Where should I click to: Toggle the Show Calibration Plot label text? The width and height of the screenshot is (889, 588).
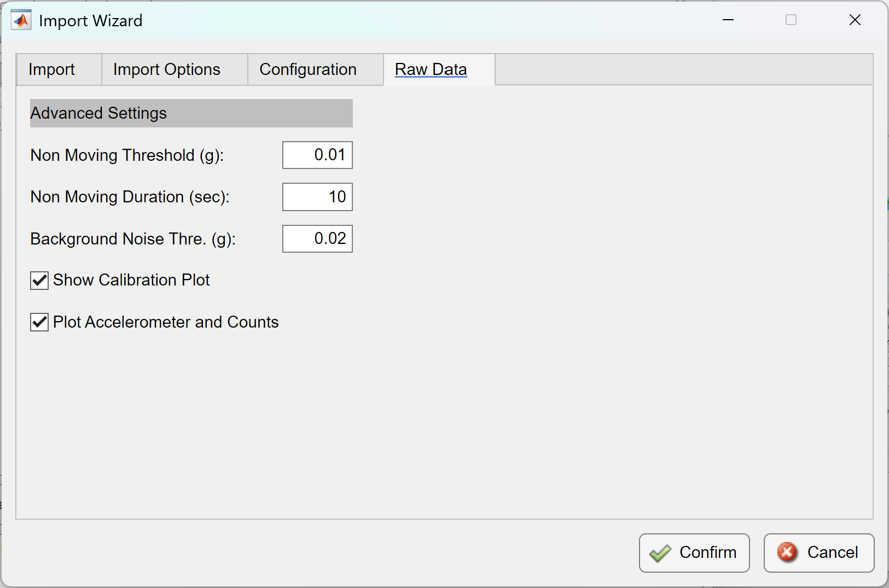[x=131, y=280]
